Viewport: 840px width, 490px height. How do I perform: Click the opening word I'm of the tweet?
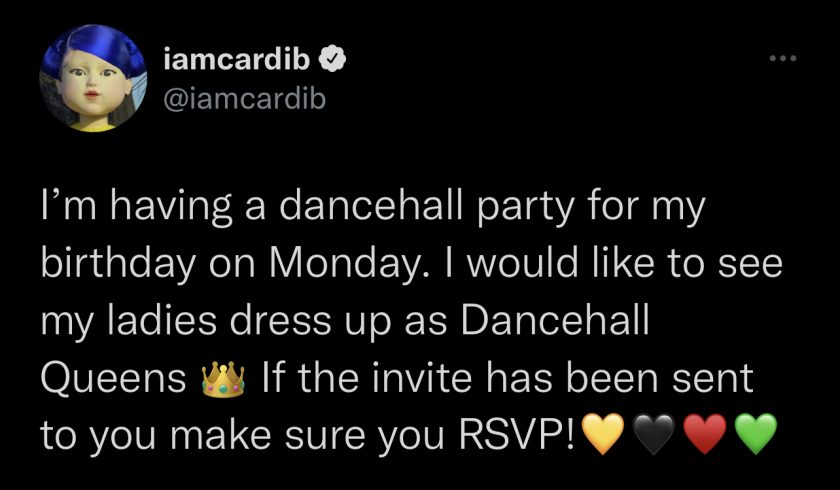68,208
